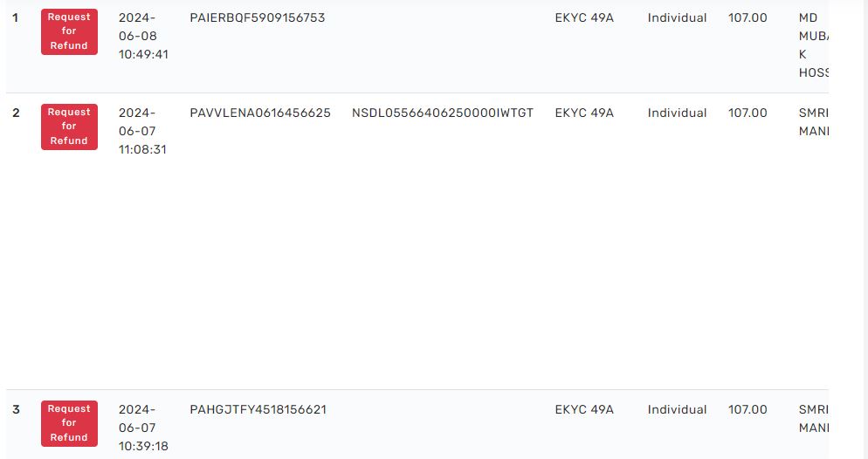The height and width of the screenshot is (459, 868).
Task: Click transaction ID PAHGJTFY4518156621
Action: 258,409
